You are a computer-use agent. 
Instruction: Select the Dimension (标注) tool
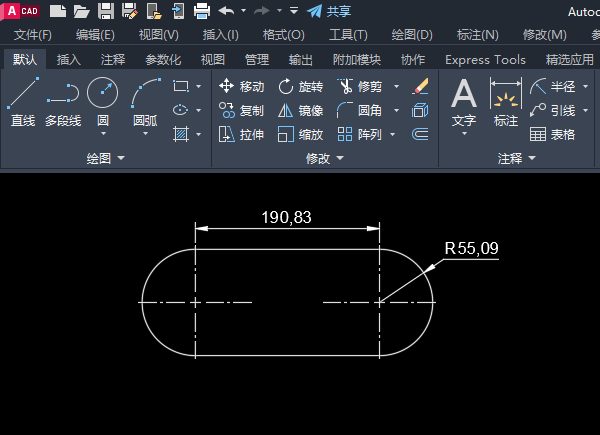point(505,102)
